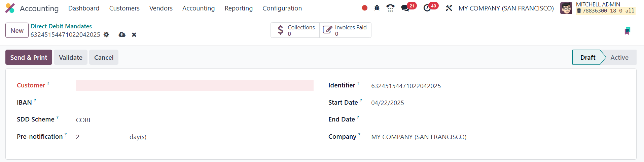Open the company switcher dropdown
Image resolution: width=644 pixels, height=162 pixels.
(506, 8)
